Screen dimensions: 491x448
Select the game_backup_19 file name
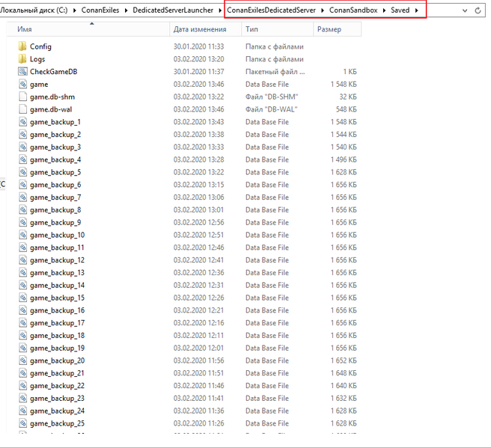tap(58, 349)
